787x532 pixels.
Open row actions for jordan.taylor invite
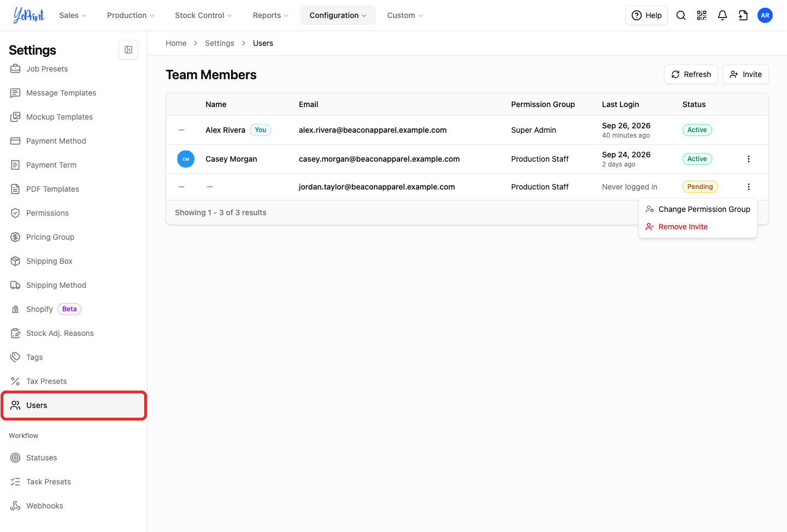749,187
